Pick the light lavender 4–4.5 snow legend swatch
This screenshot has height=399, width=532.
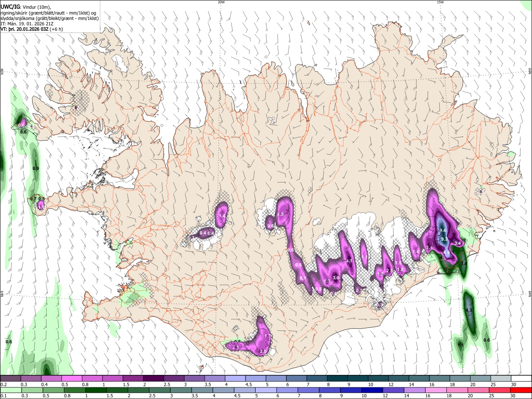pos(235,379)
